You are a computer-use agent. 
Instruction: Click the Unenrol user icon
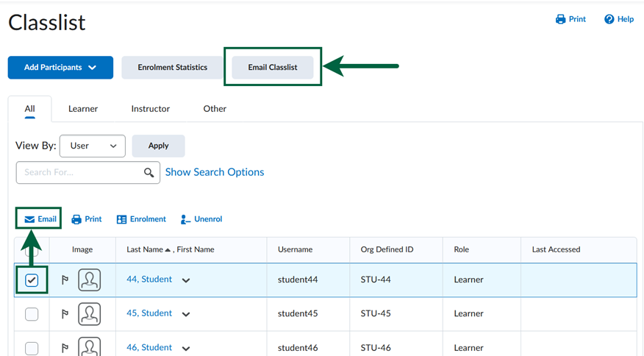click(x=186, y=219)
